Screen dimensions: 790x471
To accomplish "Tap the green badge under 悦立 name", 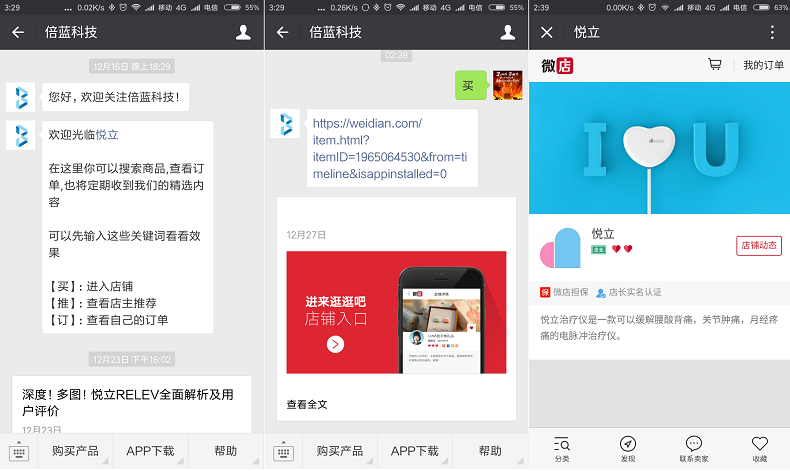I will point(599,249).
